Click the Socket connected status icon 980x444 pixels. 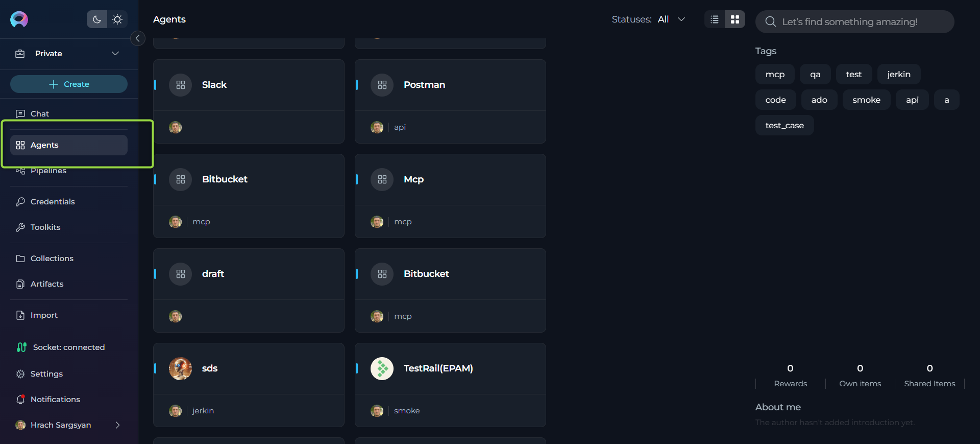(x=21, y=347)
